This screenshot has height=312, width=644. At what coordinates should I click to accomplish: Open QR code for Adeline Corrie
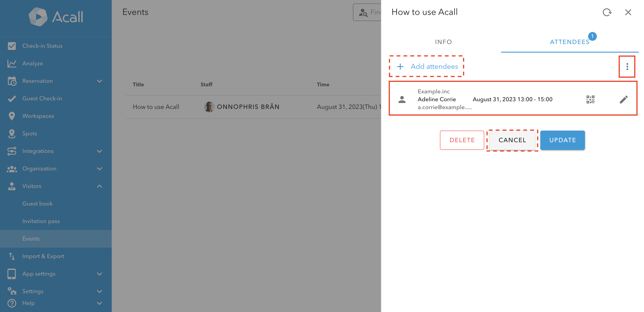590,99
